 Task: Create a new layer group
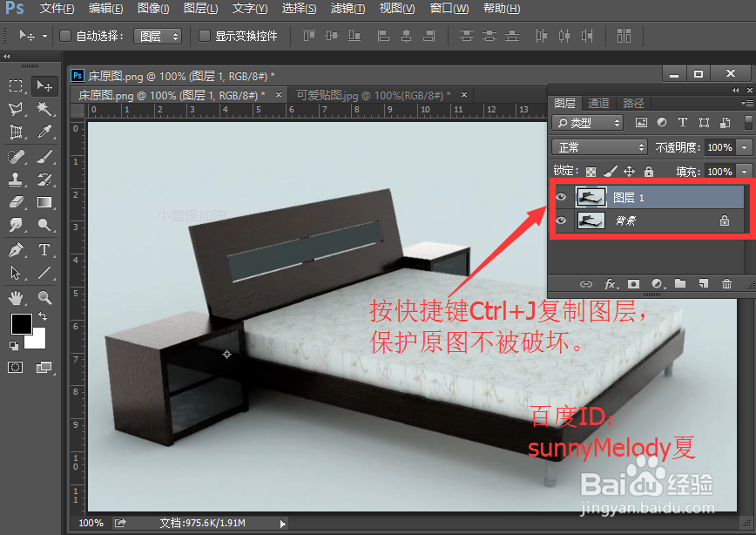(680, 283)
